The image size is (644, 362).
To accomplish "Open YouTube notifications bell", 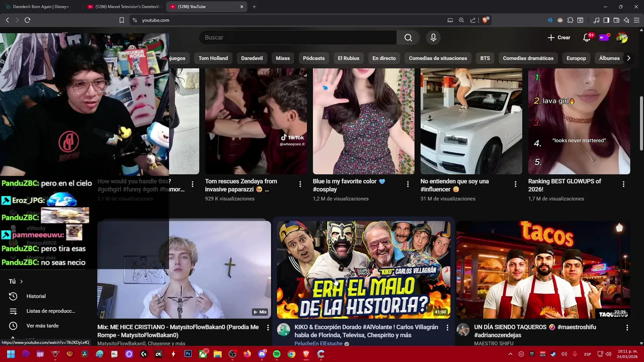I will (587, 38).
